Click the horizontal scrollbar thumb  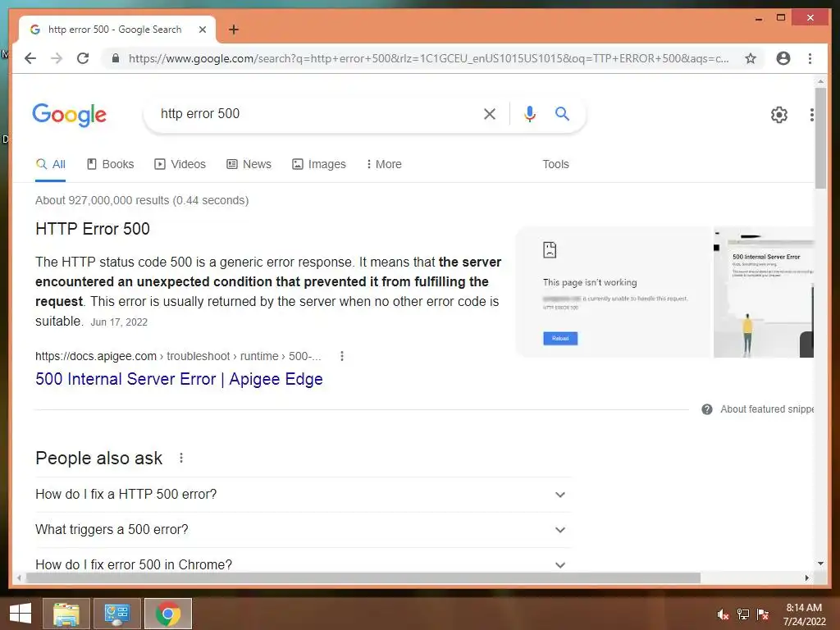tap(363, 578)
